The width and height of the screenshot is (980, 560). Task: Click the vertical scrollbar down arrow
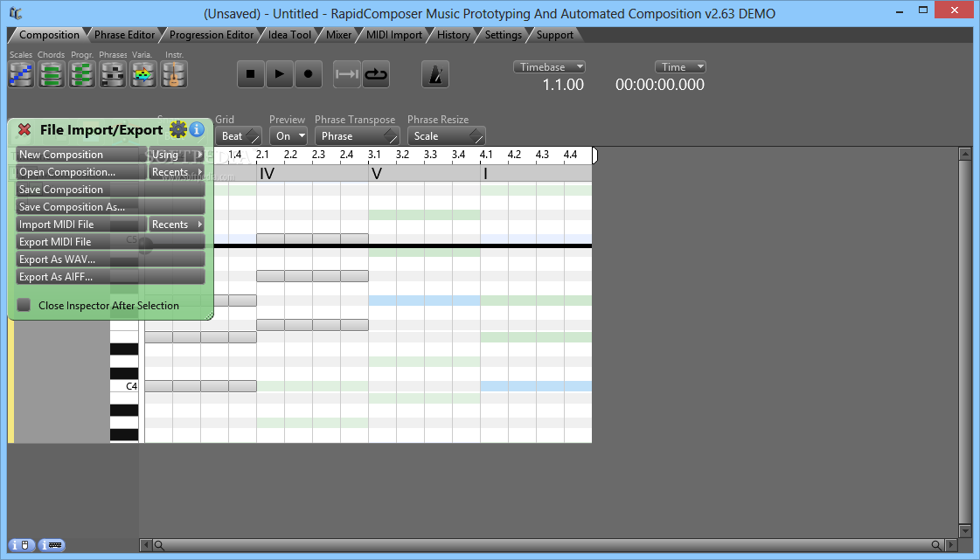click(965, 530)
